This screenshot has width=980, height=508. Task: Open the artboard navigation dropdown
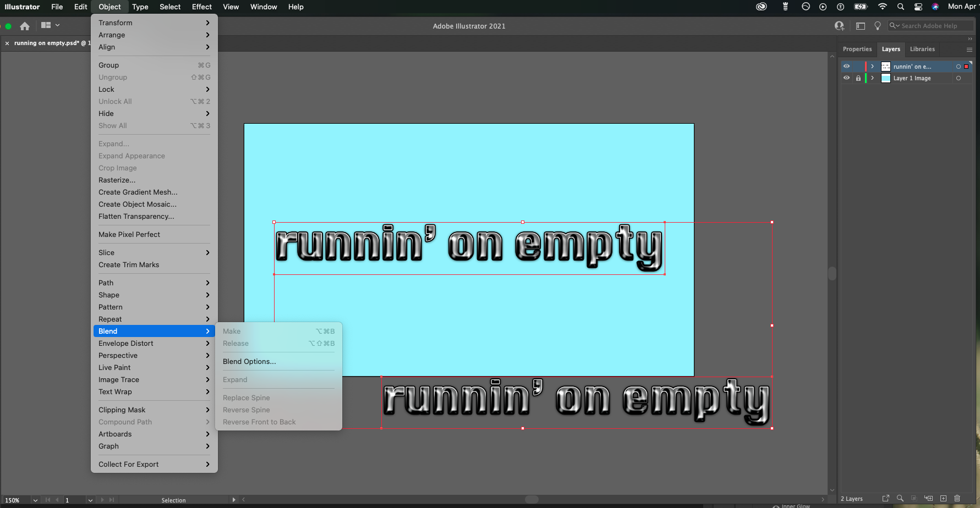pyautogui.click(x=90, y=500)
